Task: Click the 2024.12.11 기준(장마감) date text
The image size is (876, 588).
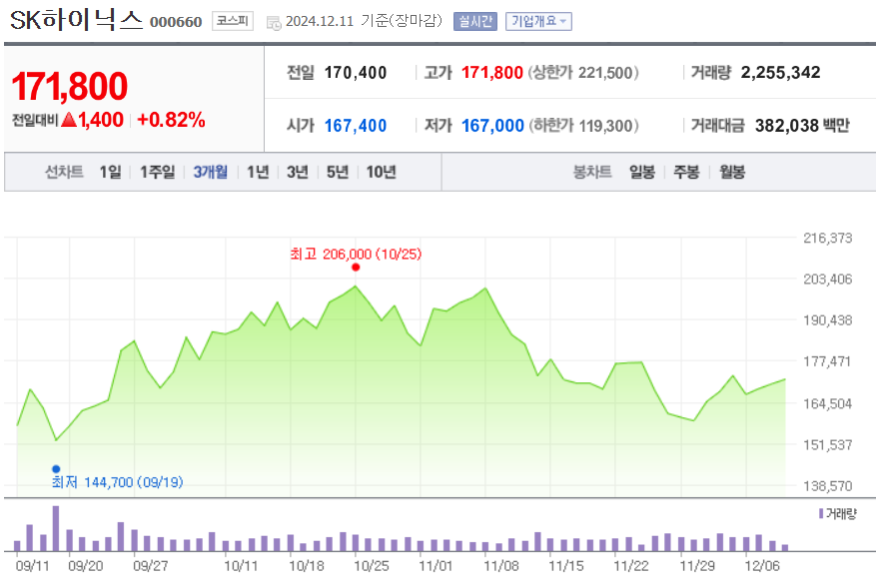Action: pyautogui.click(x=364, y=21)
